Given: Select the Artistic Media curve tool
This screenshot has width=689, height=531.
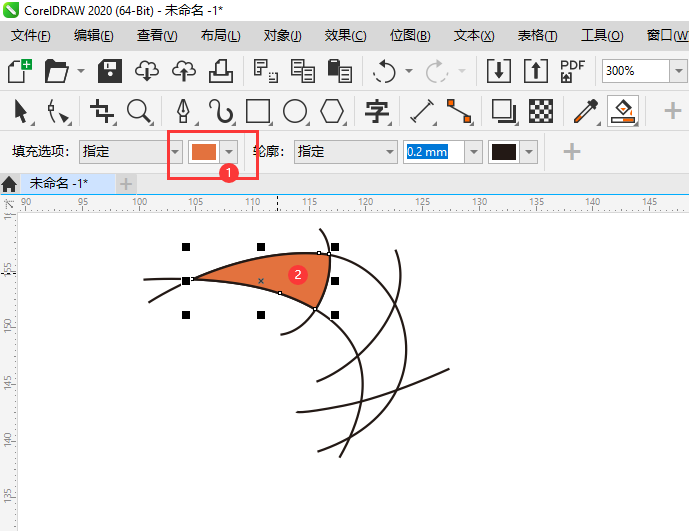Looking at the screenshot, I should 221,111.
